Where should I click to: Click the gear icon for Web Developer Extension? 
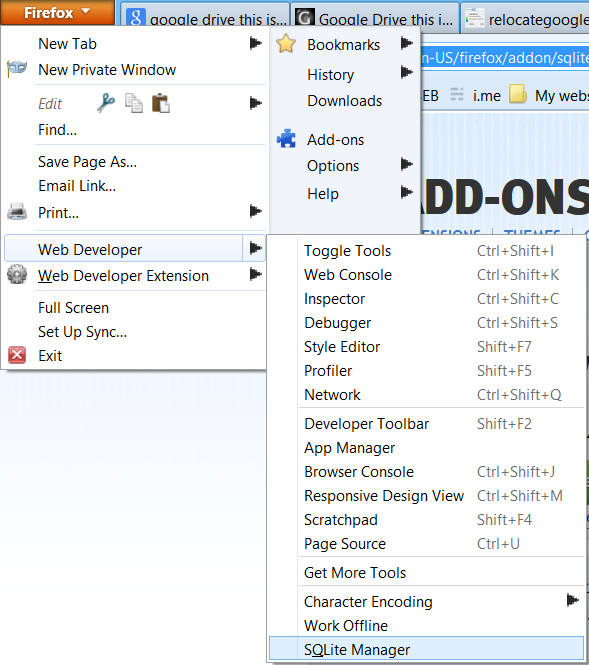pyautogui.click(x=17, y=275)
